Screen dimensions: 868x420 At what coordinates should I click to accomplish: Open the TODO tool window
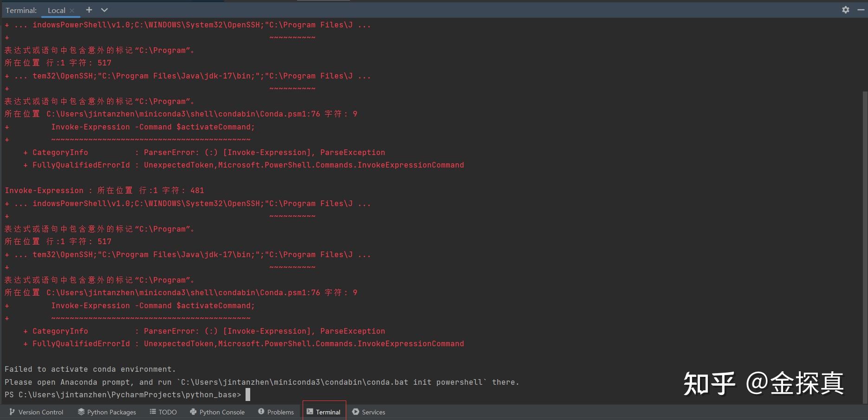click(163, 412)
